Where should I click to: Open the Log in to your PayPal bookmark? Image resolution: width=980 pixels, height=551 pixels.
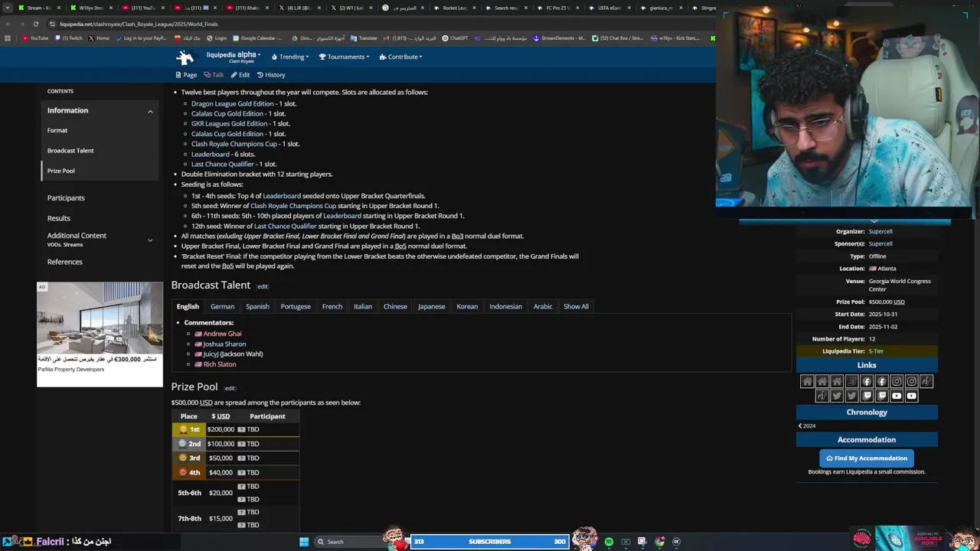pyautogui.click(x=141, y=37)
